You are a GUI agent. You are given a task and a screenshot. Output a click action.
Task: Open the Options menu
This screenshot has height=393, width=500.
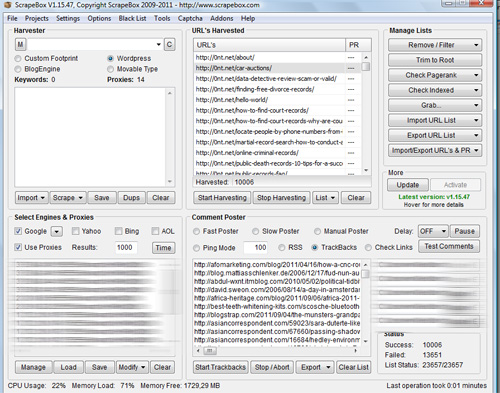pyautogui.click(x=99, y=18)
